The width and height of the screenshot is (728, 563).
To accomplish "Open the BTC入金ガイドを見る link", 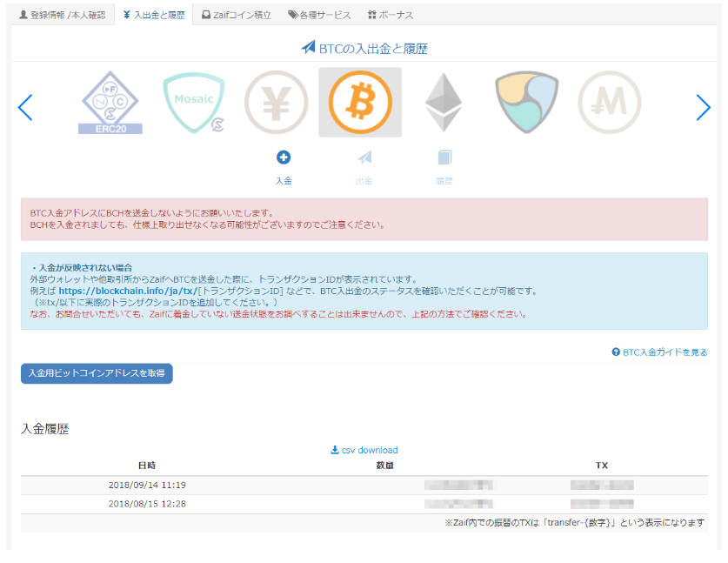I will [x=660, y=352].
